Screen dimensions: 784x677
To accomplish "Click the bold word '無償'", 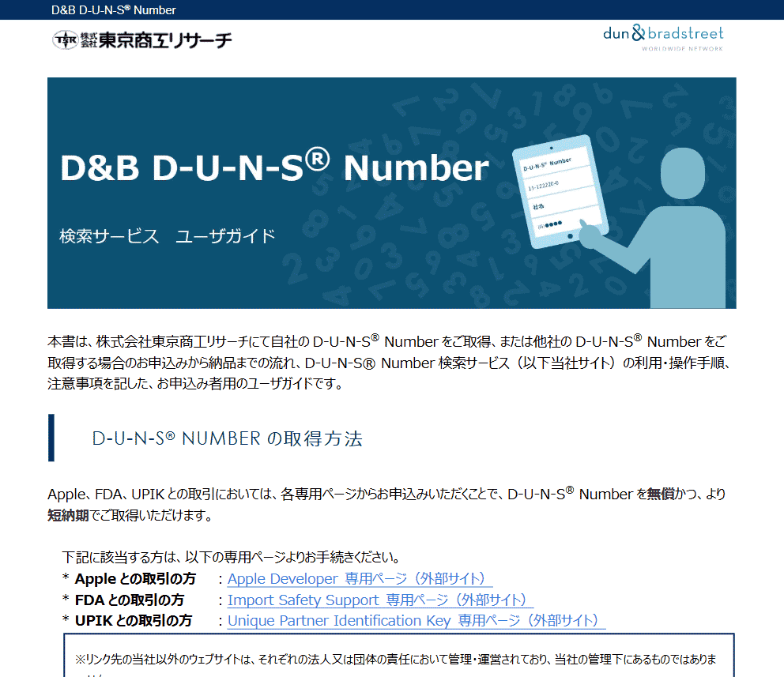I will coord(661,495).
